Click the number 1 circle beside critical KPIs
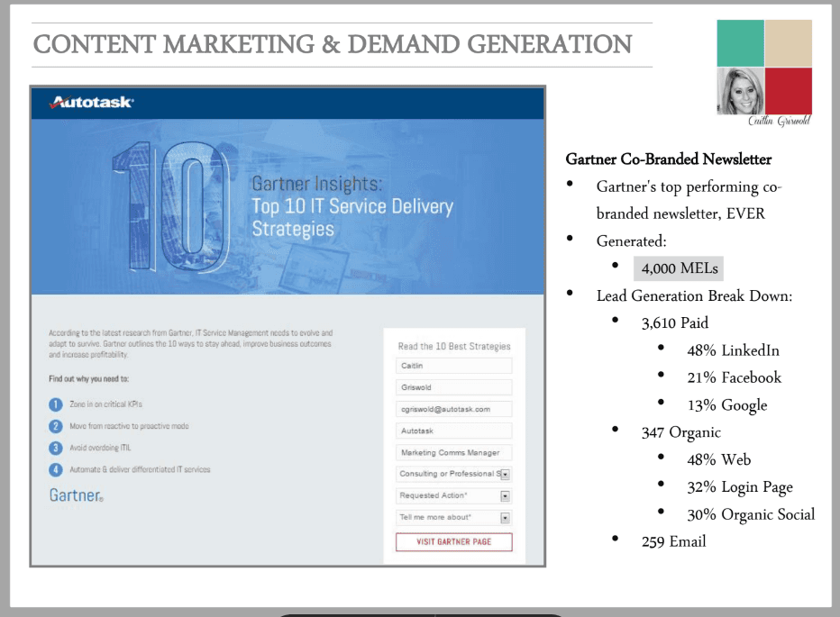840x617 pixels. (x=56, y=404)
